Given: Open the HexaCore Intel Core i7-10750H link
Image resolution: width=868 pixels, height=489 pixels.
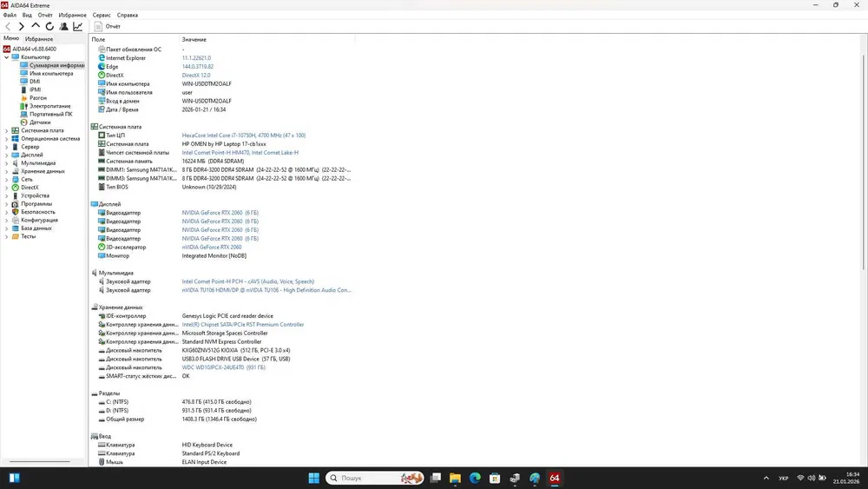Looking at the screenshot, I should click(x=244, y=135).
